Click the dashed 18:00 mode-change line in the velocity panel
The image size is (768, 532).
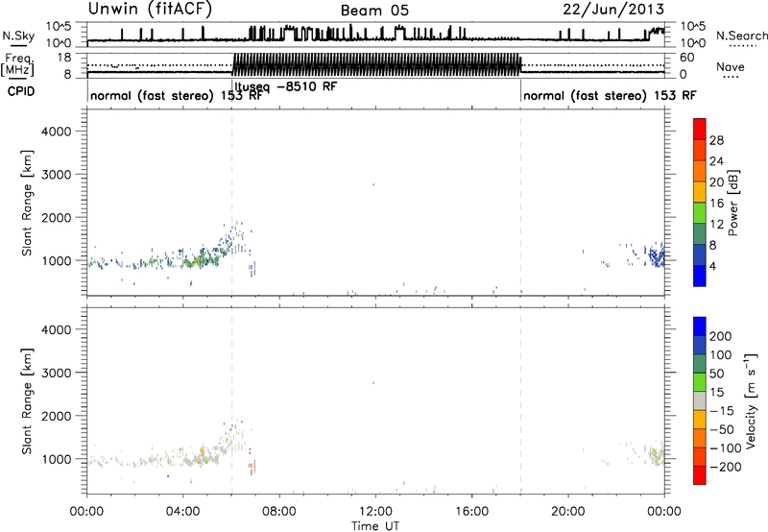pyautogui.click(x=520, y=400)
